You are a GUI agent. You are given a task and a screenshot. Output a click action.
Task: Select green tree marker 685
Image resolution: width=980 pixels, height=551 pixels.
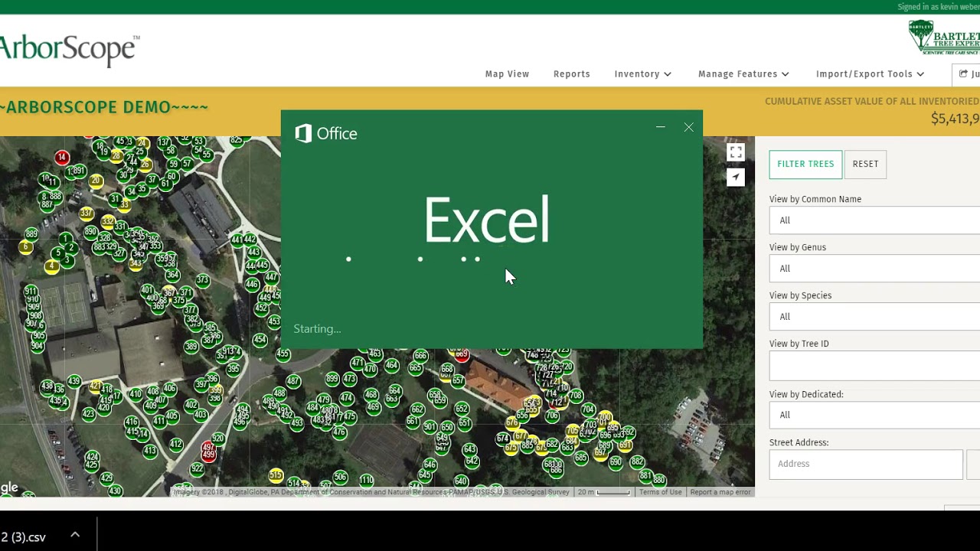click(x=581, y=458)
